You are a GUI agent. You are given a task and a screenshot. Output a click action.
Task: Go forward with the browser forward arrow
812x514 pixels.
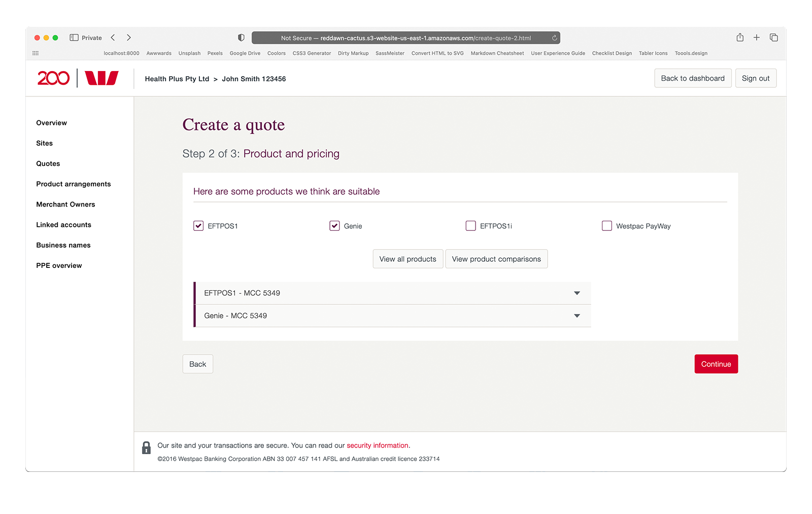pyautogui.click(x=129, y=38)
